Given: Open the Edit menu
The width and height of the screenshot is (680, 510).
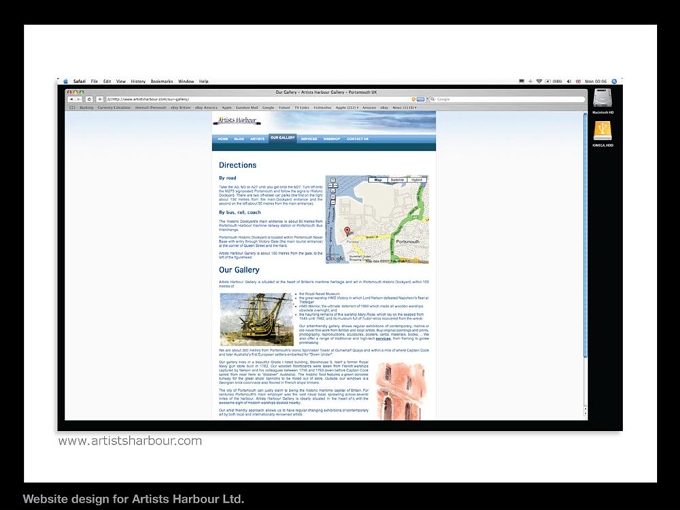Looking at the screenshot, I should click(107, 81).
